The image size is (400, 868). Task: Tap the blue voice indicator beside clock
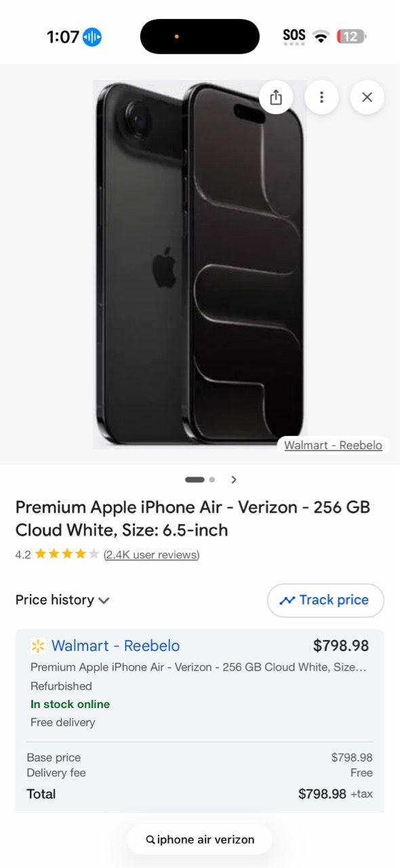point(92,37)
